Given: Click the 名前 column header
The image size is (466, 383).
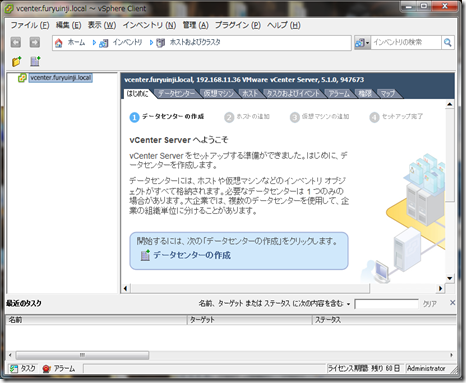Looking at the screenshot, I should 97,320.
